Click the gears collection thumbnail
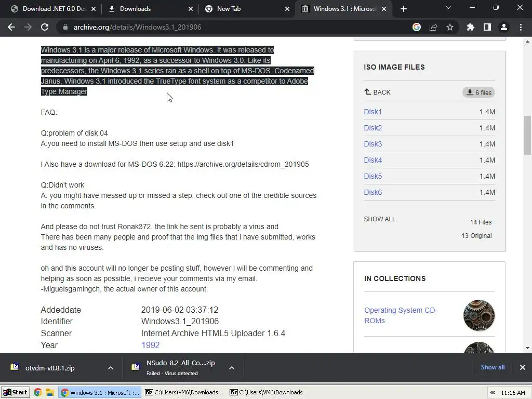 point(478,315)
